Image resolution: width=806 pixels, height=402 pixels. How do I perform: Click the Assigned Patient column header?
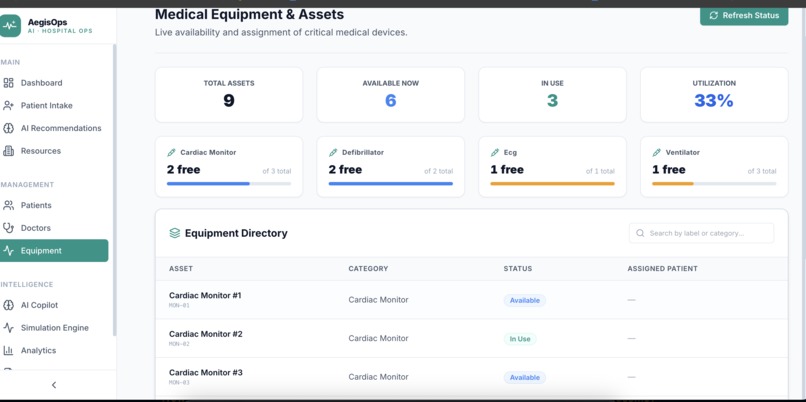click(662, 269)
